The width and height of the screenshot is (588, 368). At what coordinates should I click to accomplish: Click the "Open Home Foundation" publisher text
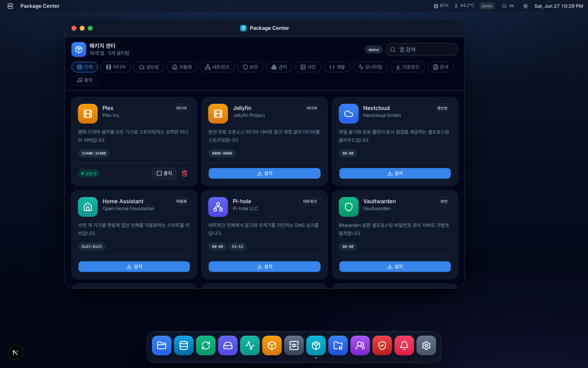pyautogui.click(x=128, y=209)
